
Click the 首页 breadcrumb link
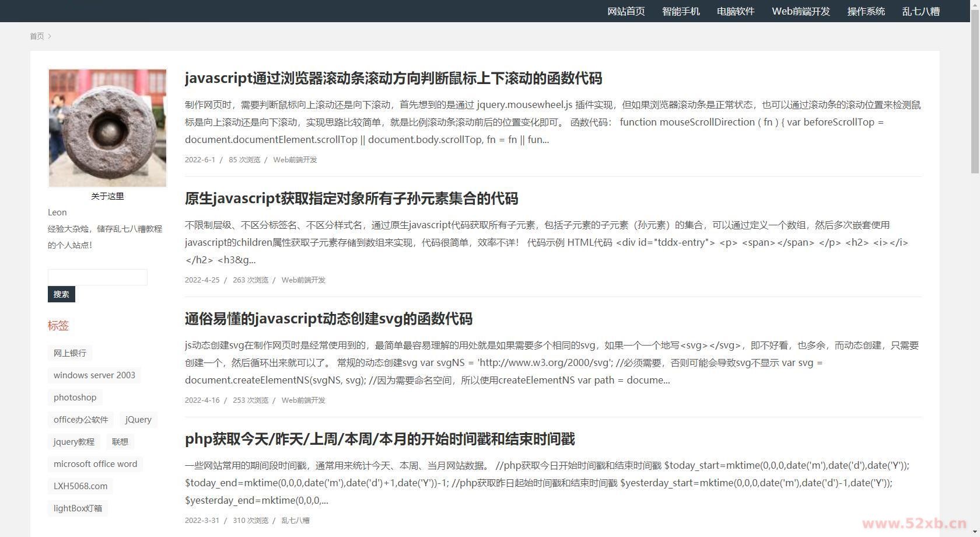click(x=37, y=36)
